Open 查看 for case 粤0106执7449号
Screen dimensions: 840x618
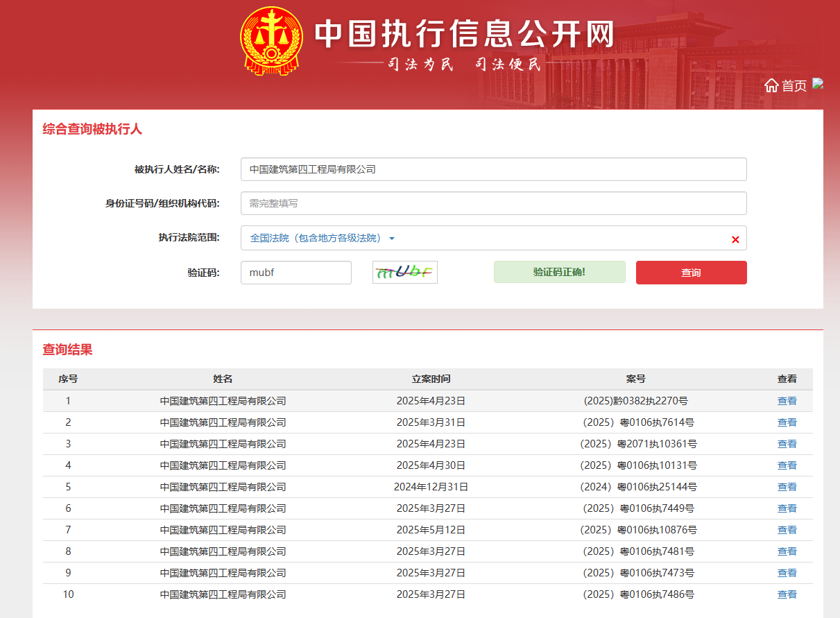pyautogui.click(x=787, y=508)
